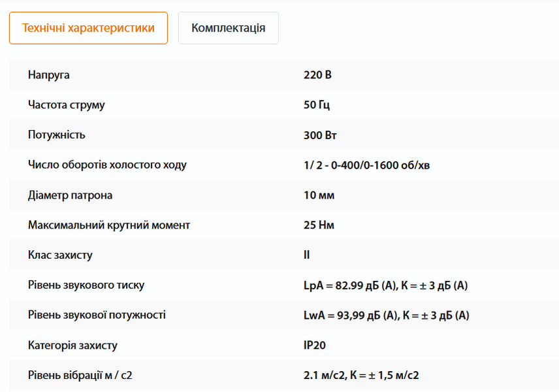Open the Технічні характеристики tab
Viewport: 559px width, 392px height.
tap(88, 28)
